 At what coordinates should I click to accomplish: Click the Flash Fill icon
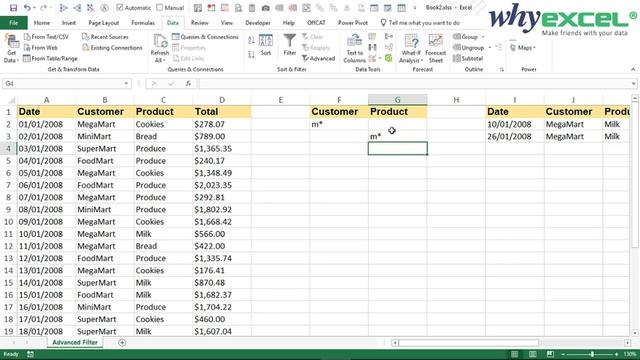(x=372, y=37)
